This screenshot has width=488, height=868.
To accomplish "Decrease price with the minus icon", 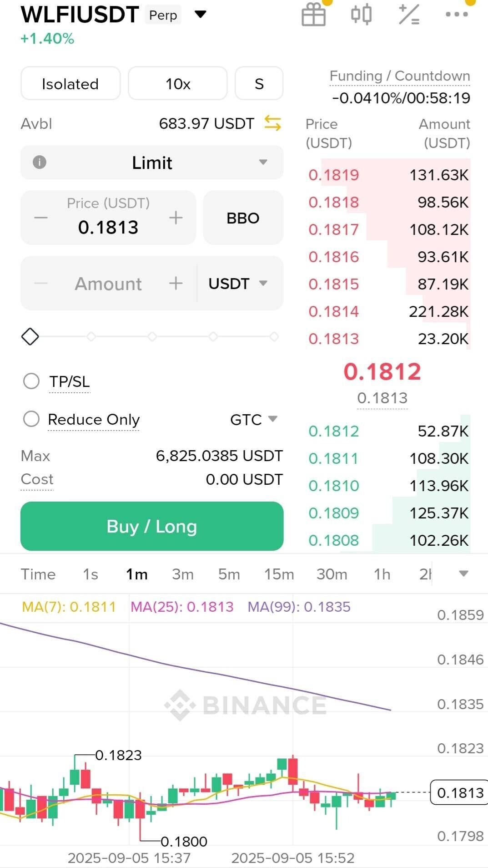I will [x=41, y=218].
